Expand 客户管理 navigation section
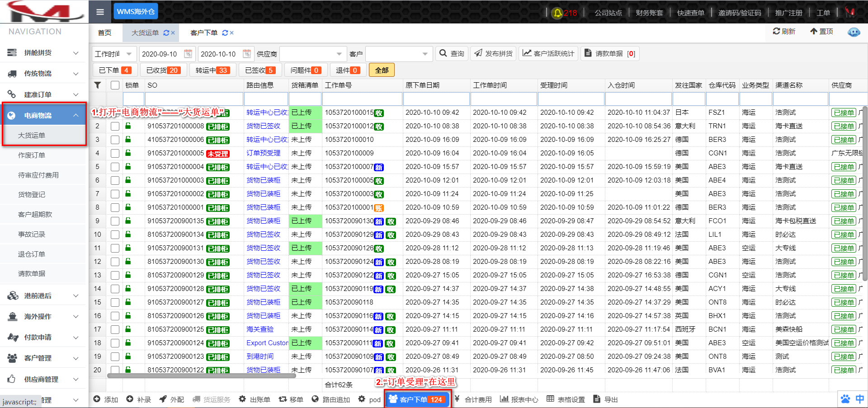Screen dimensions: 868x408 tap(43, 358)
